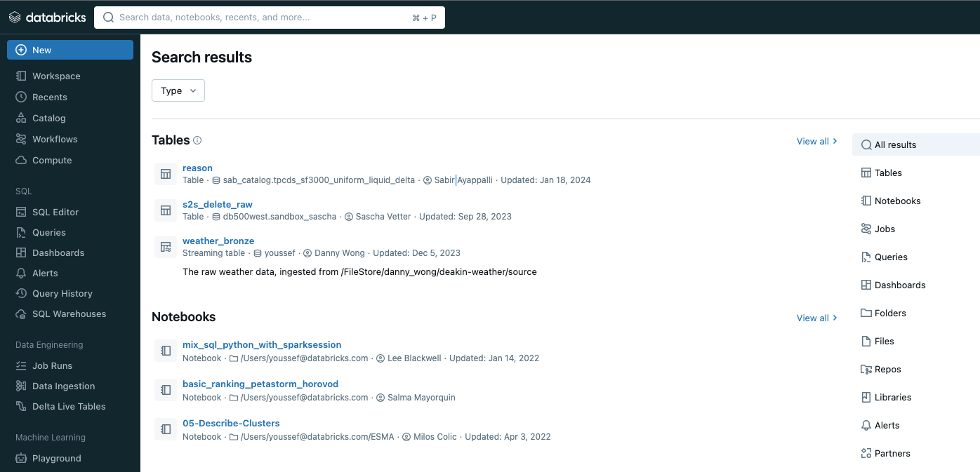The height and width of the screenshot is (472, 980).
Task: Click owner name Milos Colic
Action: [434, 437]
